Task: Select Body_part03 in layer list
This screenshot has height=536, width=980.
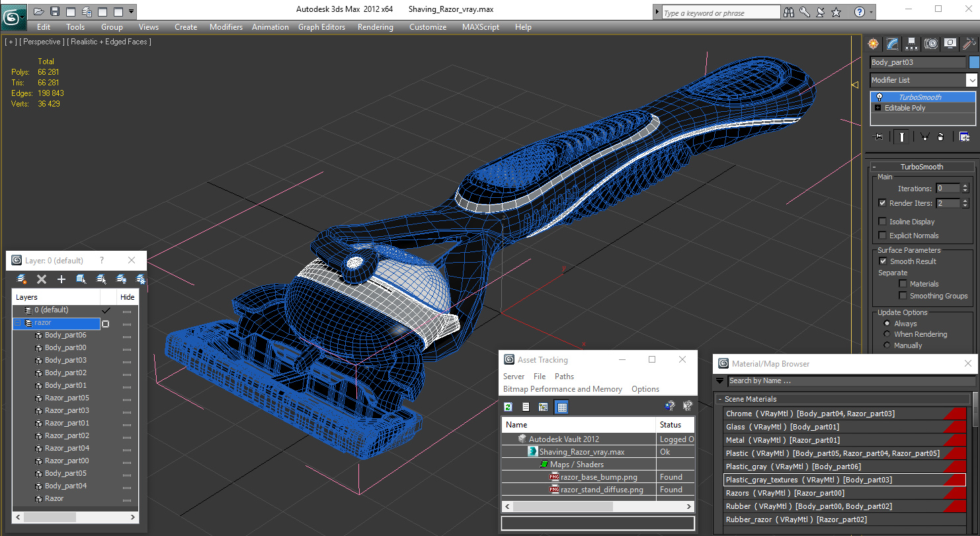Action: (65, 360)
